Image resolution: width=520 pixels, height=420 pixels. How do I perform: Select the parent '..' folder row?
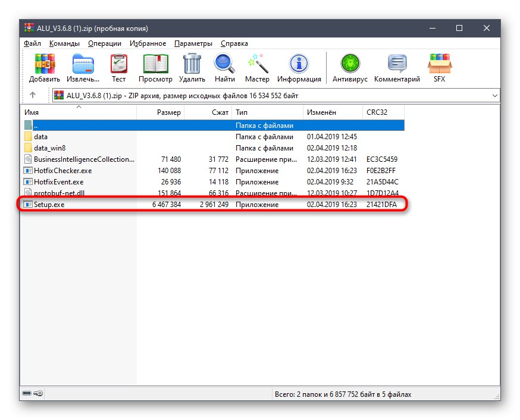point(214,126)
